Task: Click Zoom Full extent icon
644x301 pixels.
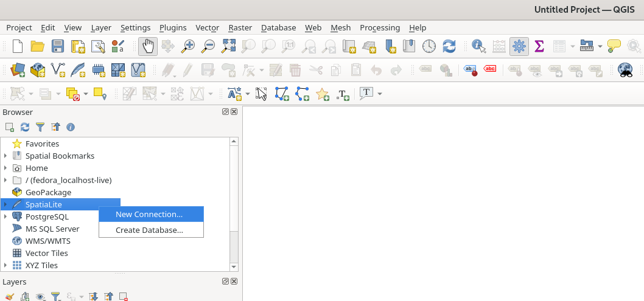Action: [x=228, y=46]
